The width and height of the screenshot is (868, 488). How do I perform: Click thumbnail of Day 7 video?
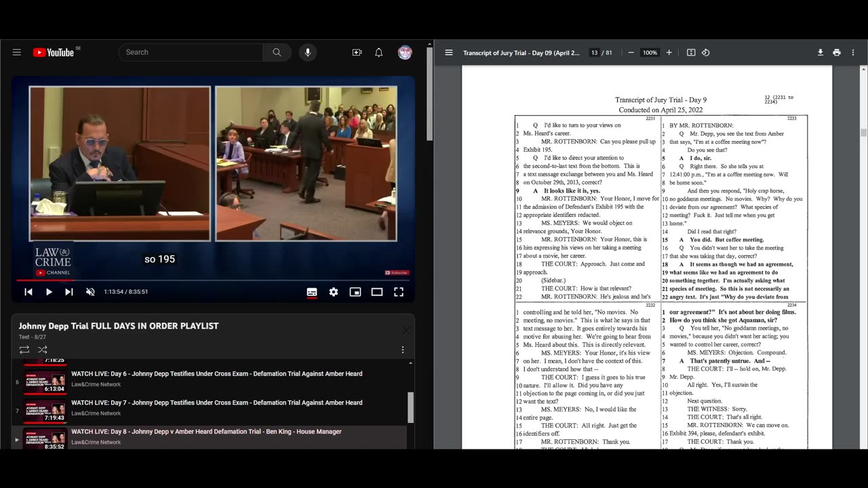pyautogui.click(x=45, y=411)
